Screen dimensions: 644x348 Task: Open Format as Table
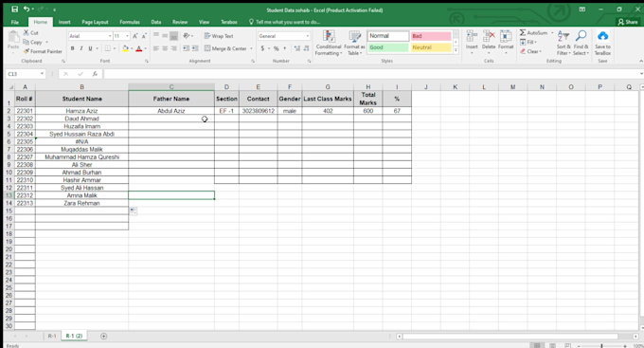pyautogui.click(x=354, y=43)
